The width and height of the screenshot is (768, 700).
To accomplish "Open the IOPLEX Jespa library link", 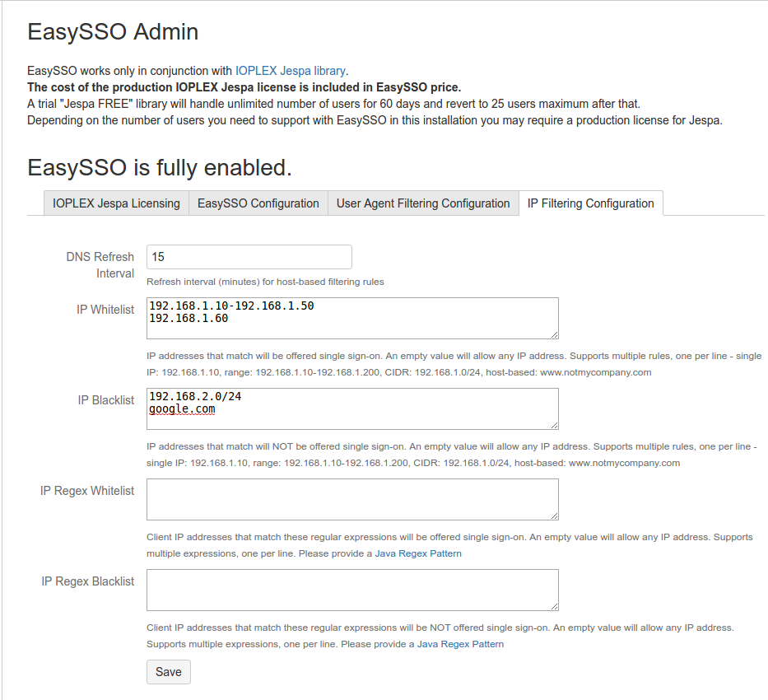I will coord(291,71).
